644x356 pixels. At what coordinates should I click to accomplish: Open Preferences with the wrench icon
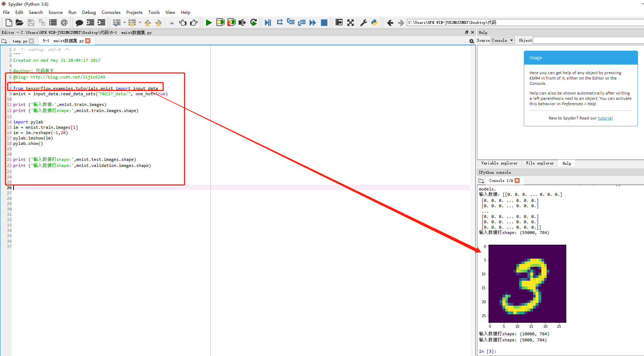pyautogui.click(x=364, y=22)
